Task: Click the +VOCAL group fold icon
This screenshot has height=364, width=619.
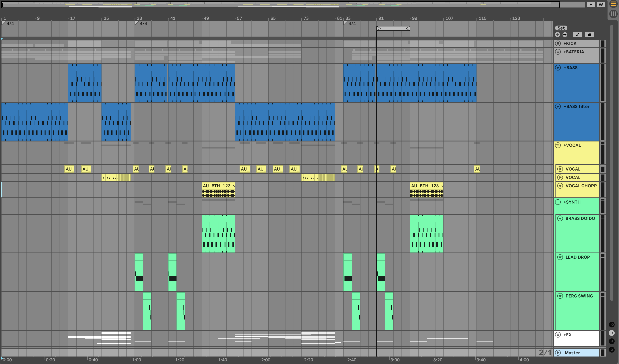Action: pos(558,145)
